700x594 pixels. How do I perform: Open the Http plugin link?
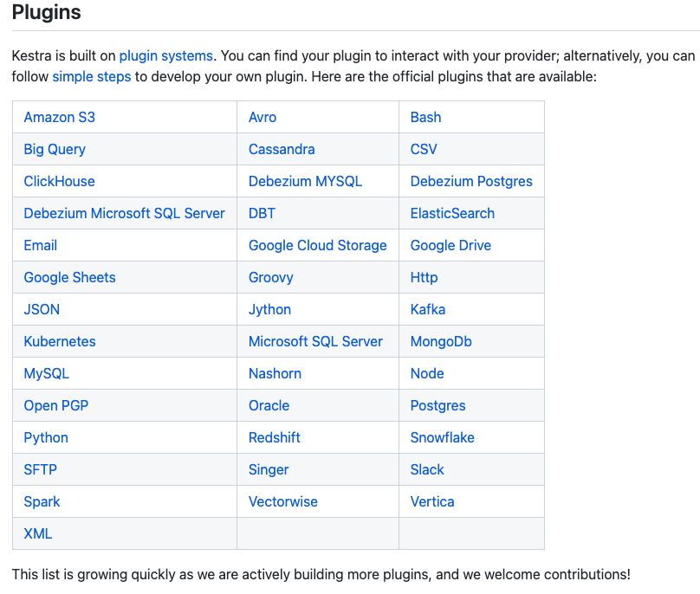point(424,278)
